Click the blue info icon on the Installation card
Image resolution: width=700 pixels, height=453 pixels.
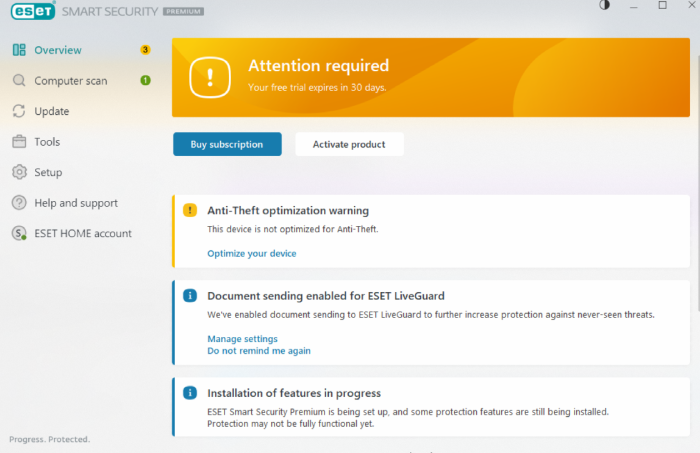190,393
